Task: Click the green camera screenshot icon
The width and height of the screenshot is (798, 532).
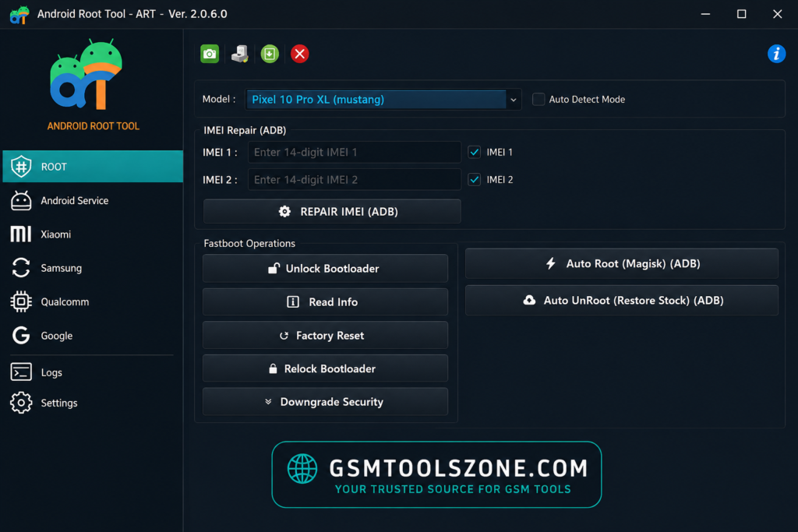Action: (x=210, y=54)
